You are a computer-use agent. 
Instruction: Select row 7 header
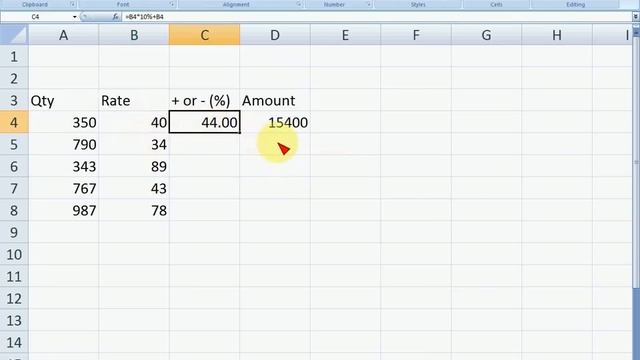click(x=14, y=189)
